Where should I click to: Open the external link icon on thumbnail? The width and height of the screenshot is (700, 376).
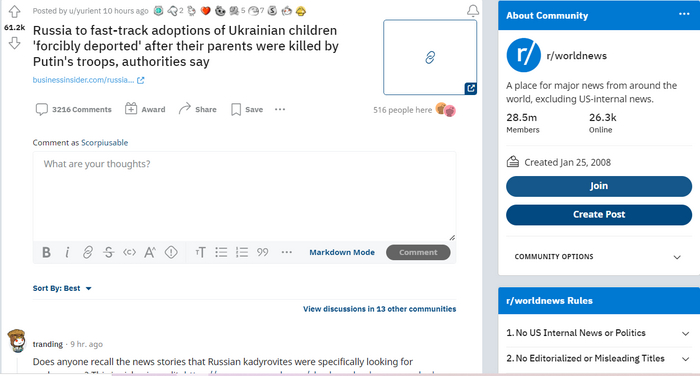pyautogui.click(x=471, y=88)
